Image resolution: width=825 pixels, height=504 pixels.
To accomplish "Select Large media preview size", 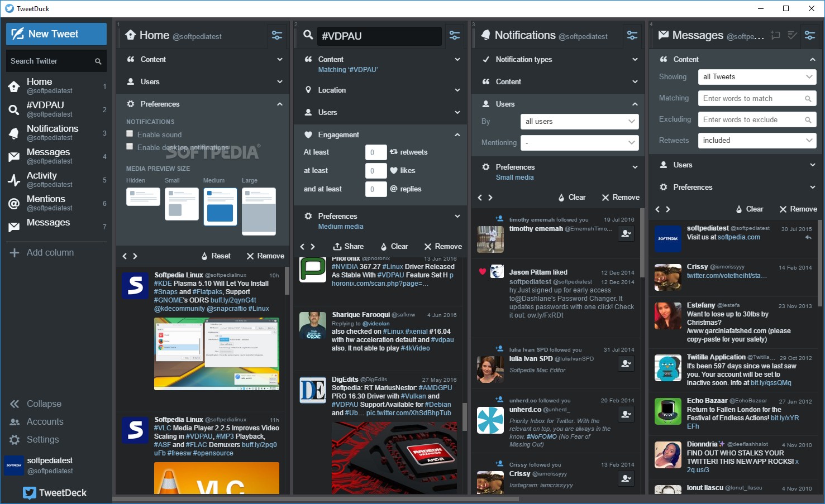I will pyautogui.click(x=259, y=211).
